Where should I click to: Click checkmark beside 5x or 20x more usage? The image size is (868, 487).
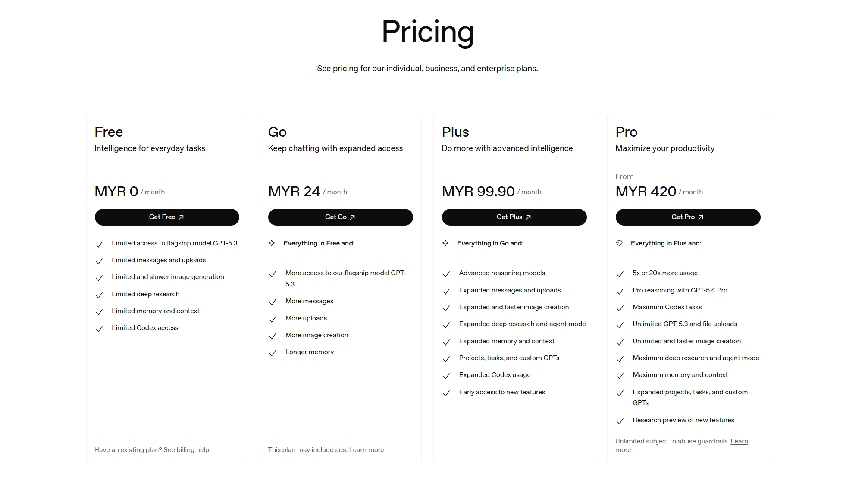[620, 274]
